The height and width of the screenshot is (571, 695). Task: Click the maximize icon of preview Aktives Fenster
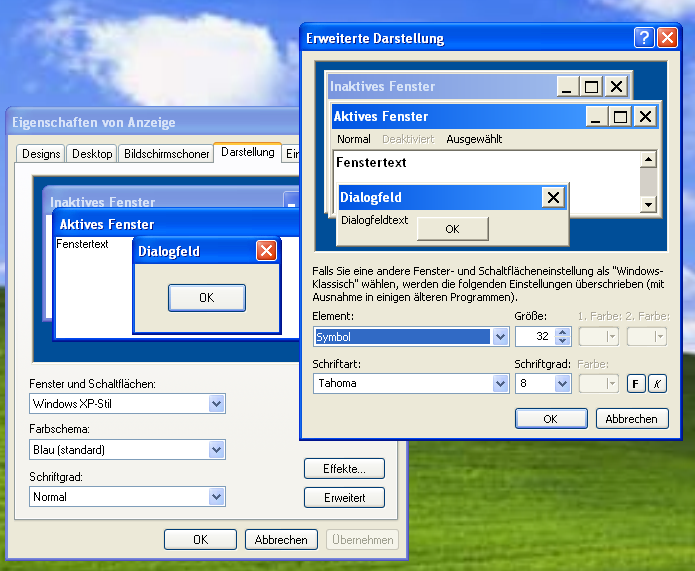(x=620, y=117)
